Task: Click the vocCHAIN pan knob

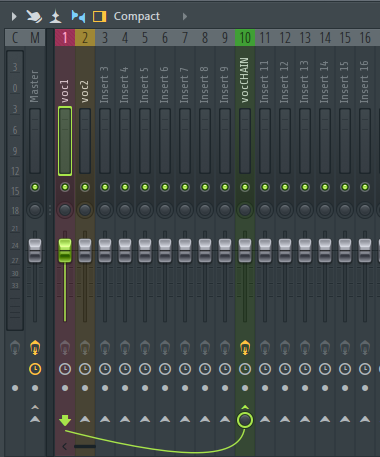Action: 245,210
